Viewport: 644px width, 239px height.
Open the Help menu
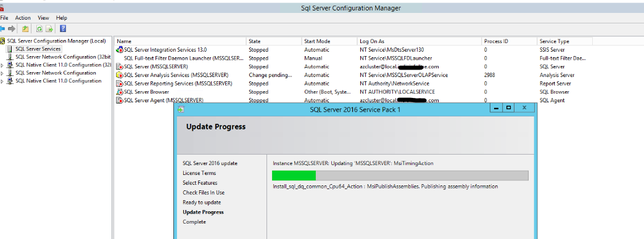pyautogui.click(x=62, y=18)
